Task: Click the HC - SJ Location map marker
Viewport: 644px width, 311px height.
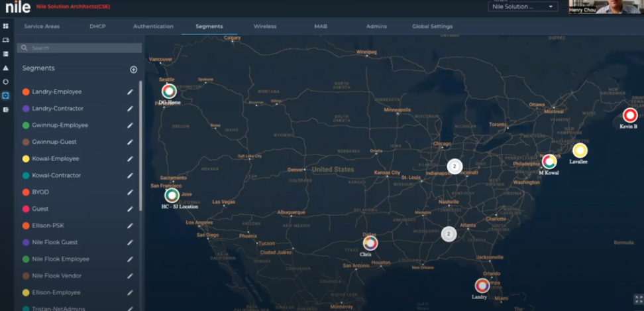Action: pos(172,195)
